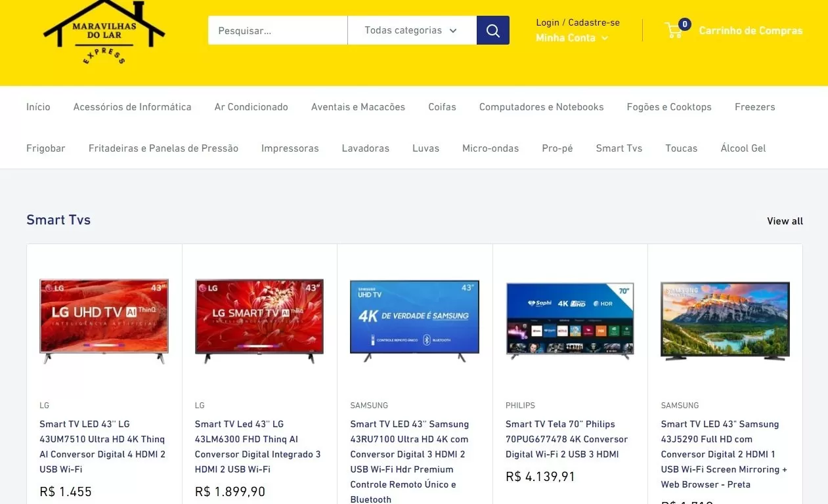Click the Smart Tvs section heading
Viewport: 828px width, 504px height.
tap(58, 220)
